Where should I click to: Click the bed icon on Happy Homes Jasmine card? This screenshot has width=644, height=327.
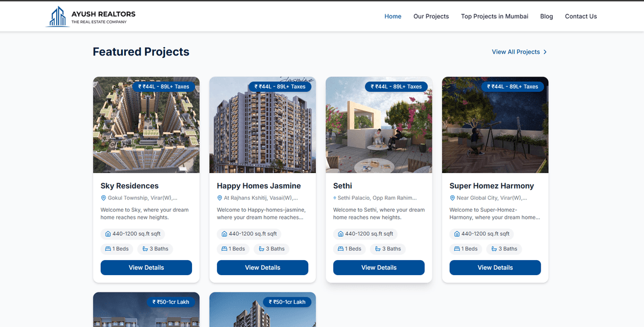(224, 249)
